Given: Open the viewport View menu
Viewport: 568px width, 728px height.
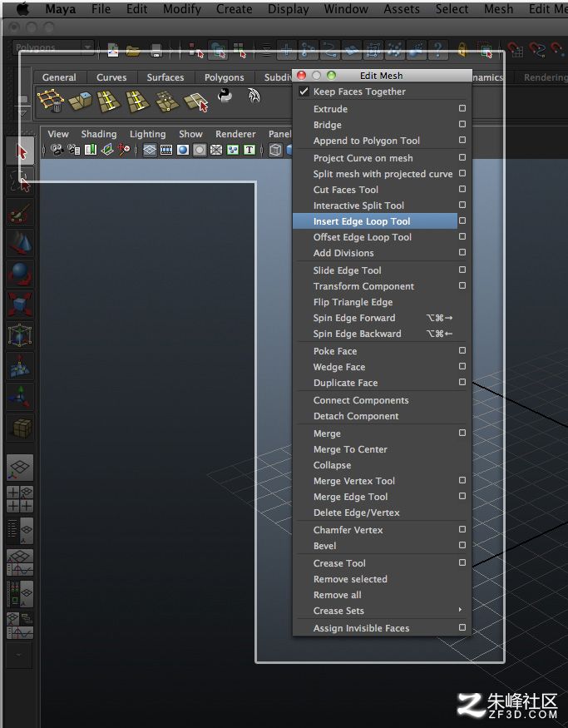Looking at the screenshot, I should click(58, 134).
